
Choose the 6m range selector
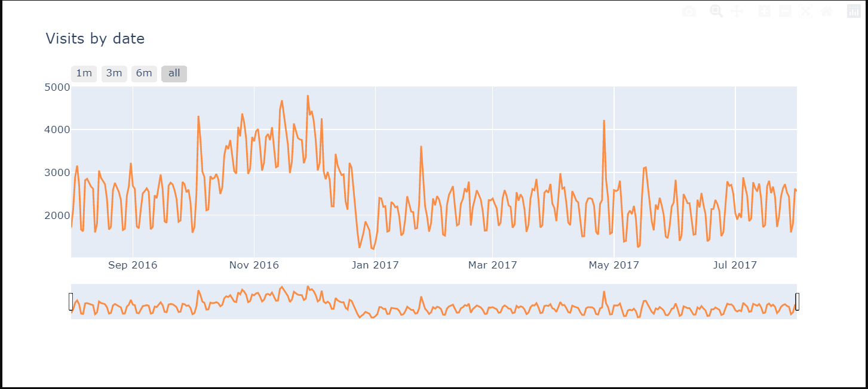click(x=144, y=73)
